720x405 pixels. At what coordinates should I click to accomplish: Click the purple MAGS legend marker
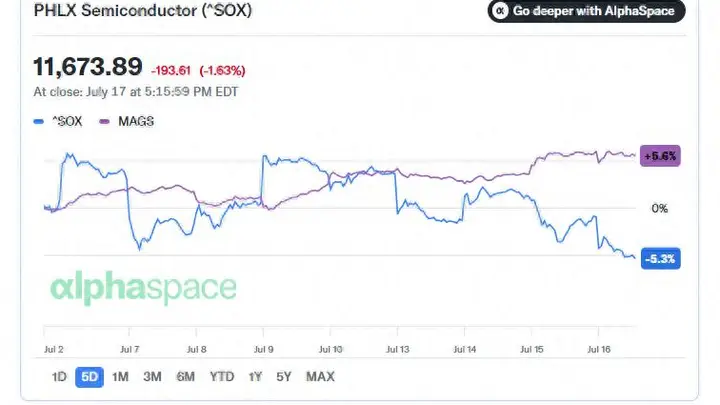click(x=105, y=122)
